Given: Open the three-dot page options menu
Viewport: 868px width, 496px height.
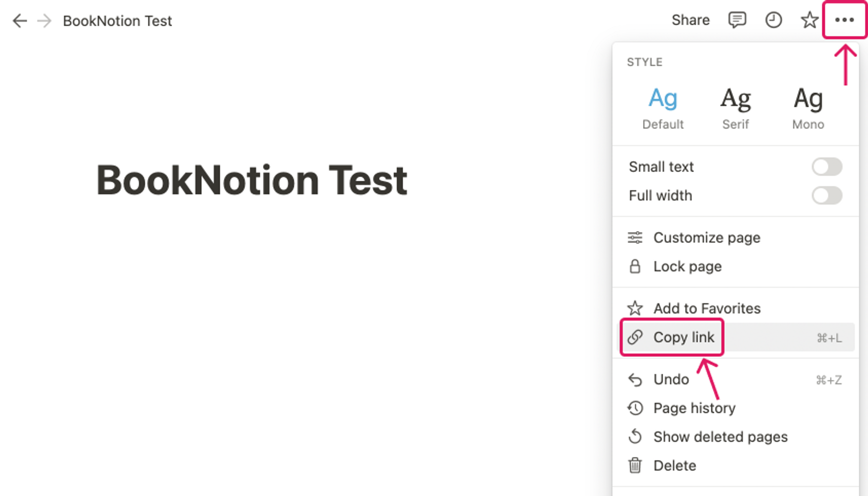Looking at the screenshot, I should click(x=844, y=20).
